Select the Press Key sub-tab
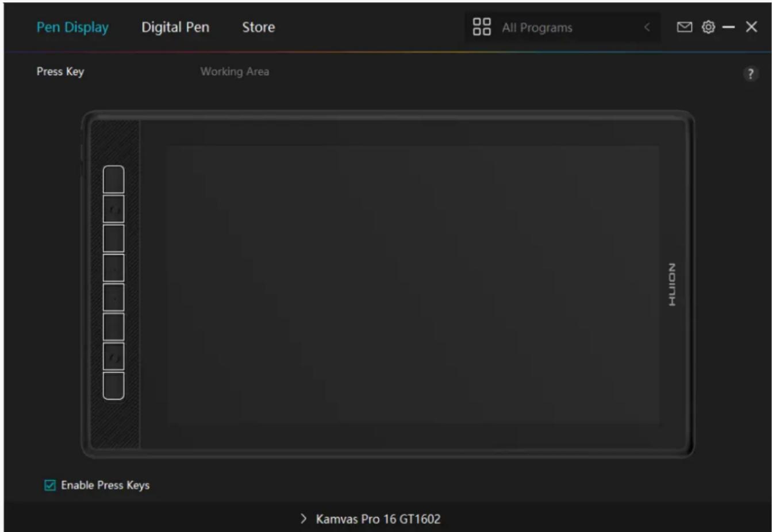Viewport: 772px width, 532px height. 60,72
